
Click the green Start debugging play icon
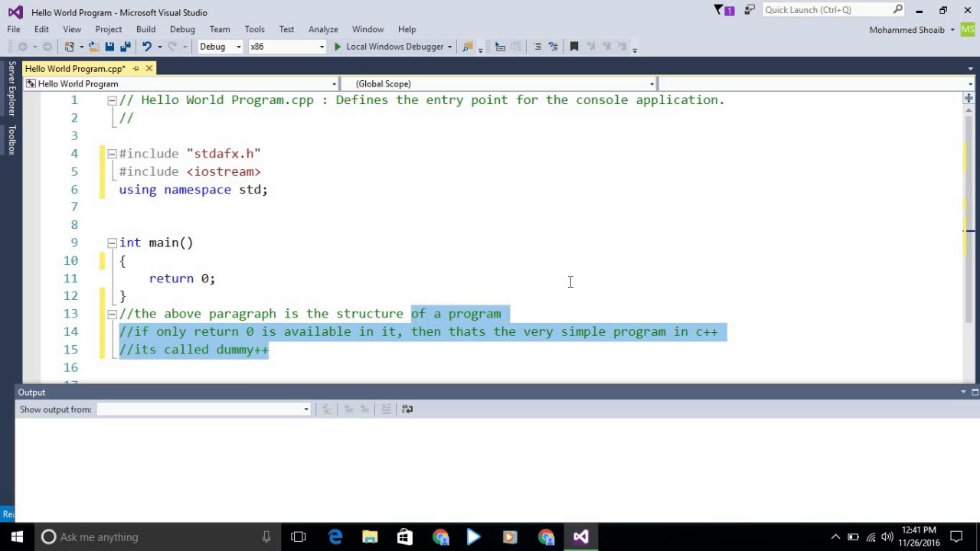337,47
